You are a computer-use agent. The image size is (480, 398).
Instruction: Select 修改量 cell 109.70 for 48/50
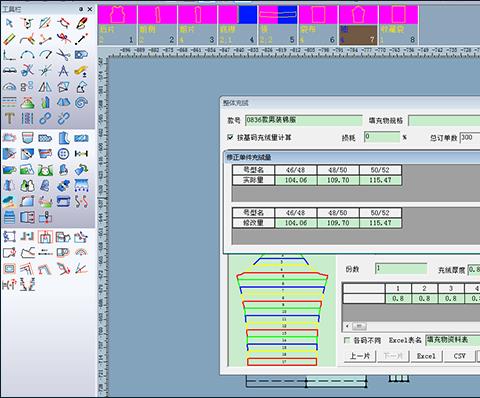[x=338, y=223]
